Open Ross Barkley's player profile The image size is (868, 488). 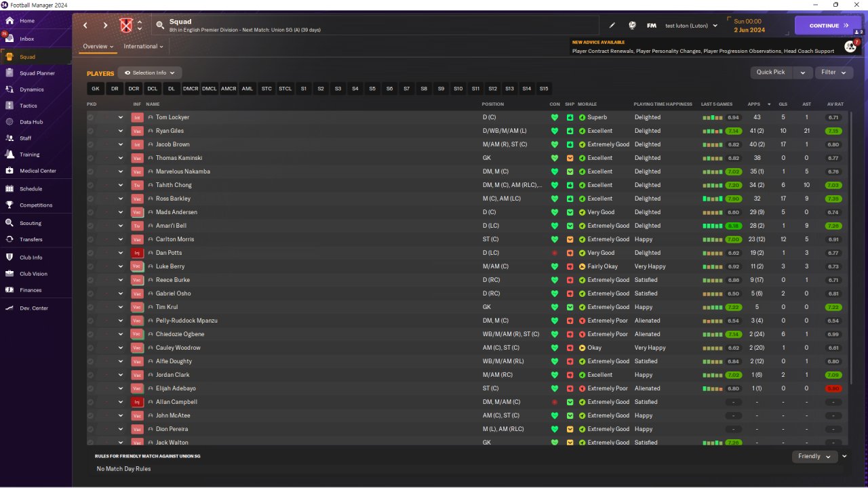coord(173,199)
